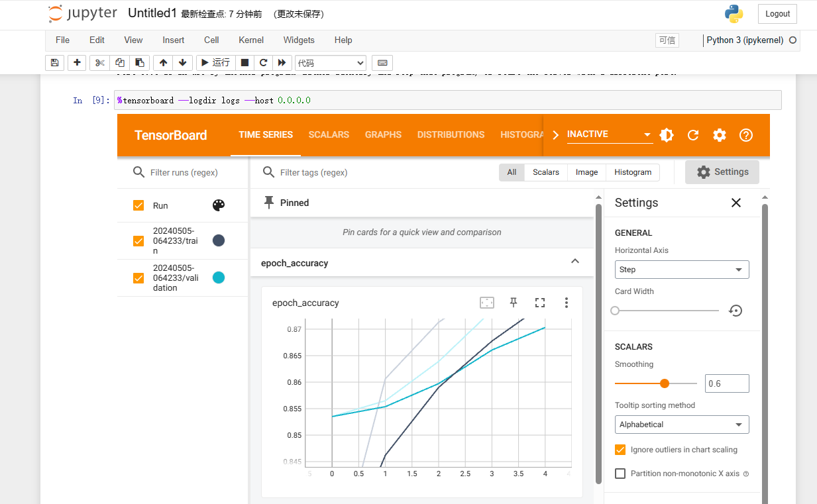This screenshot has height=504, width=817.
Task: Reset card width with the reset icon
Action: (x=735, y=311)
